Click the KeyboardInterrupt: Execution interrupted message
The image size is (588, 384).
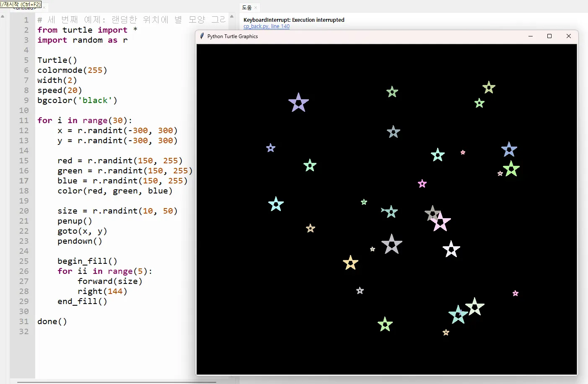(294, 20)
